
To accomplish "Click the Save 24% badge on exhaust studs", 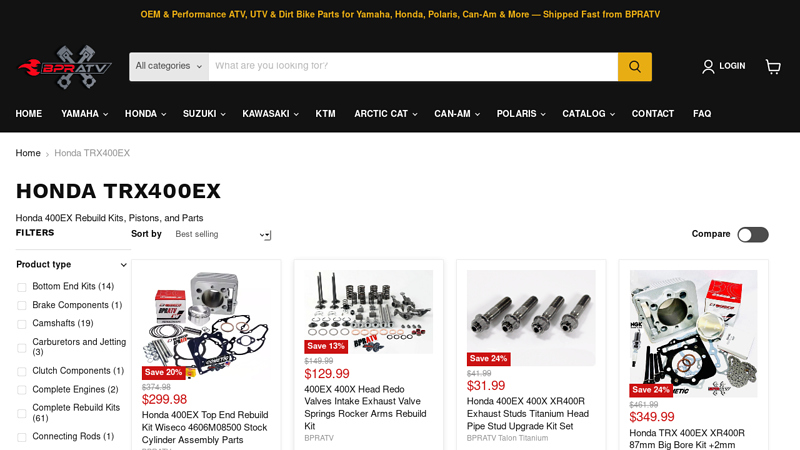I will 489,359.
